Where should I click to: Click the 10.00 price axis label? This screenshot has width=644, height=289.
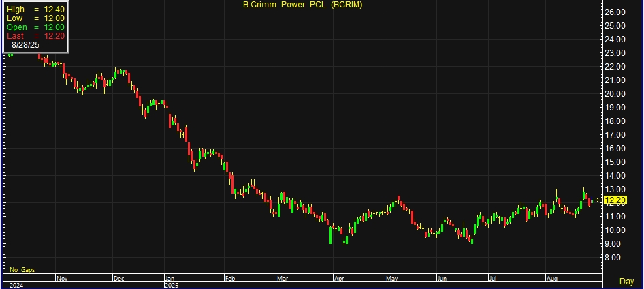click(615, 230)
